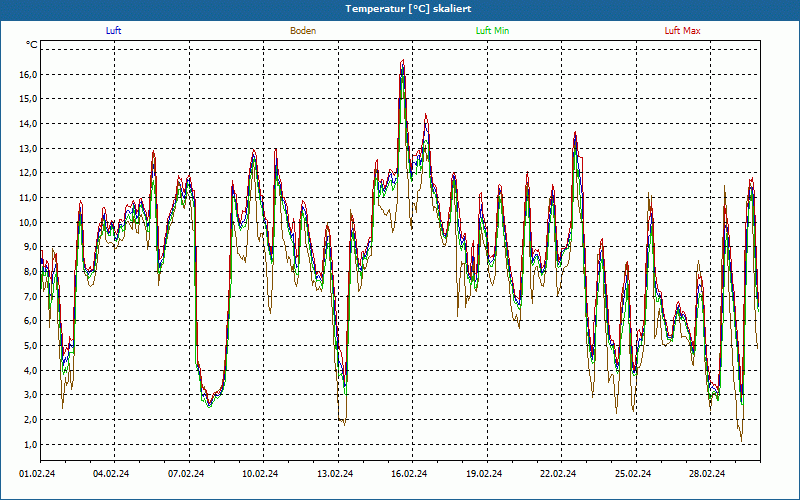Click the 10.02.24 date label
The image size is (800, 500).
[260, 474]
